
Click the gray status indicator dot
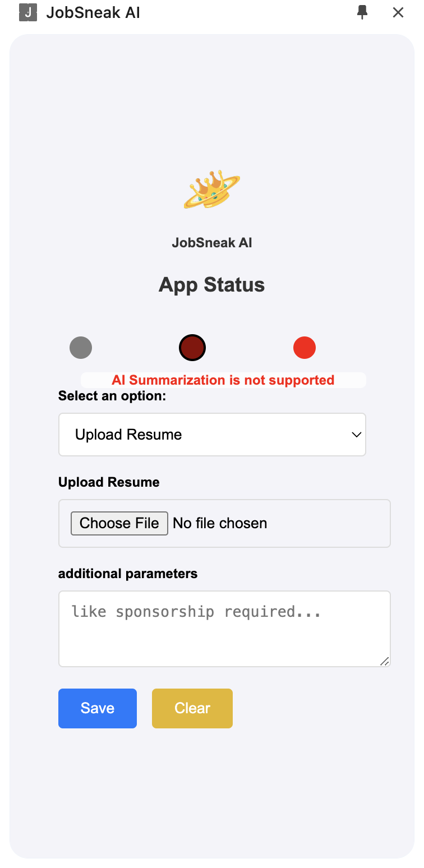(81, 348)
